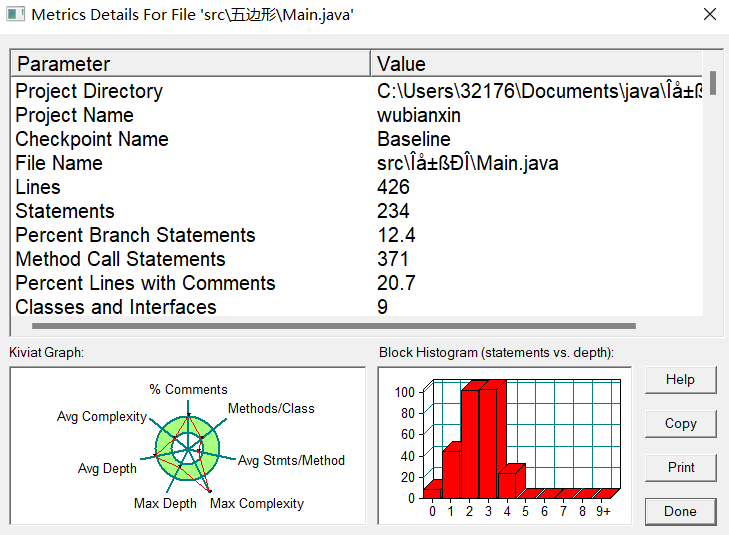The height and width of the screenshot is (535, 729).
Task: Click the Lines value 426
Action: click(393, 187)
